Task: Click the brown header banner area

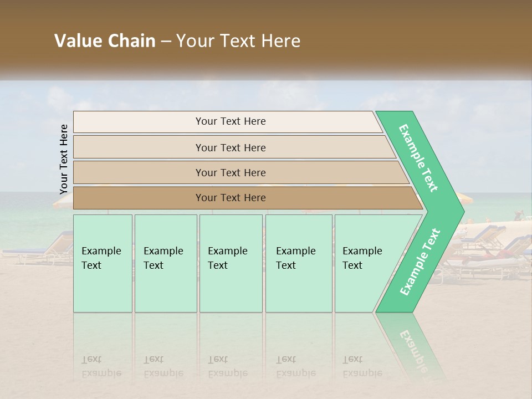Action: pos(266,37)
